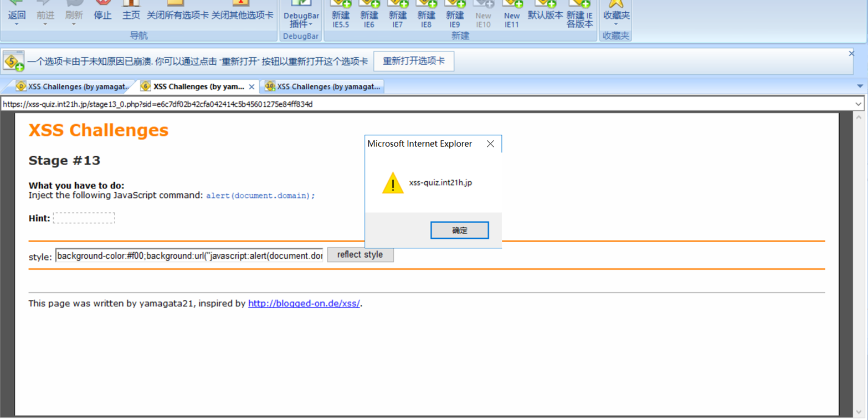Create a new IE9 tab
Screen dimensions: 868x420
(x=455, y=14)
